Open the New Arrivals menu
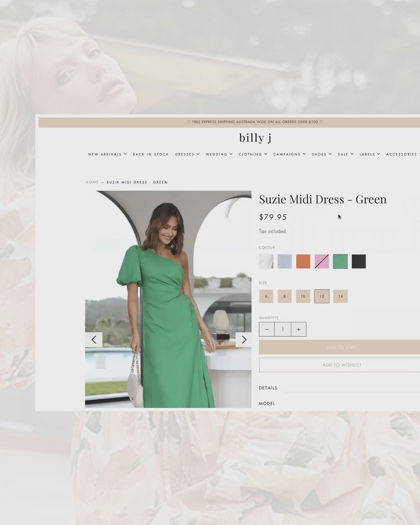420x525 pixels. [x=107, y=154]
